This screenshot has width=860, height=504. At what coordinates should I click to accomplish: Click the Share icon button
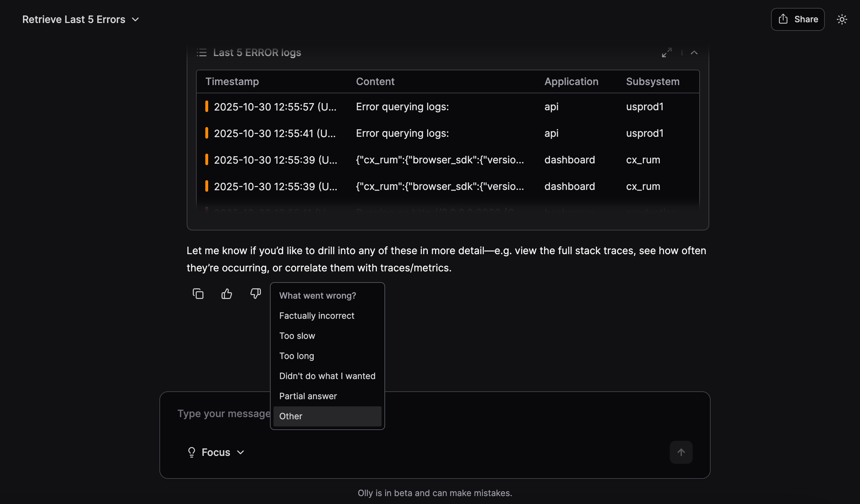783,19
